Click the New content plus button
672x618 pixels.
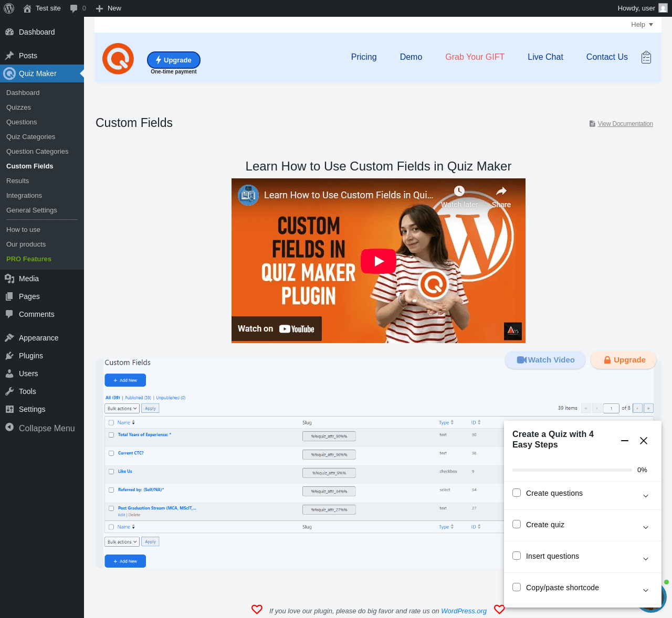coord(99,8)
